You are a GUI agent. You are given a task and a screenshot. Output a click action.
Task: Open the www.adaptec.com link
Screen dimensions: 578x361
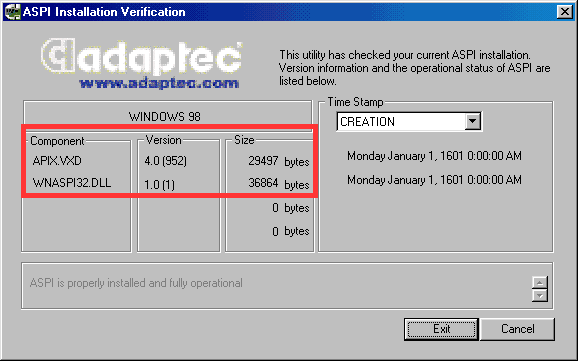(x=159, y=83)
